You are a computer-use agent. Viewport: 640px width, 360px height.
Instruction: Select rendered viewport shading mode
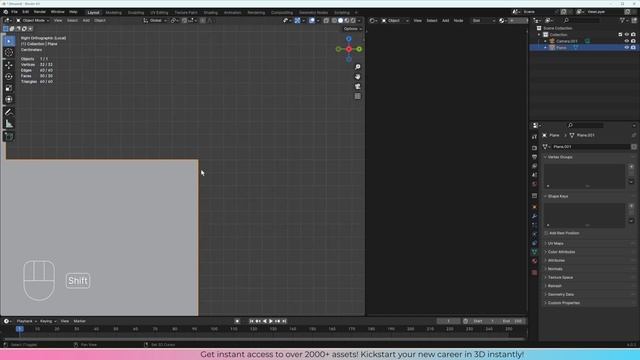click(353, 20)
